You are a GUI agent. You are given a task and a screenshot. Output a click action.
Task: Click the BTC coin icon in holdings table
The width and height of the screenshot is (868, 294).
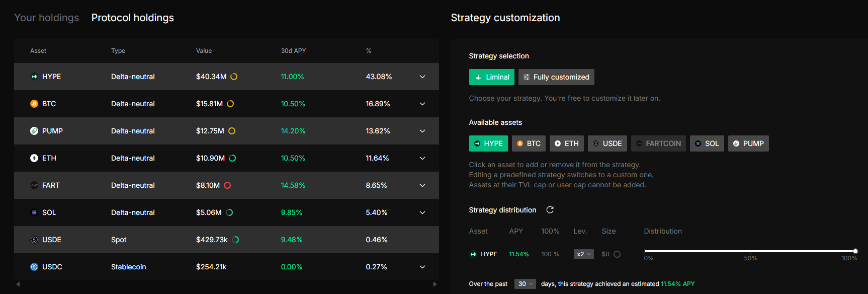pos(34,104)
